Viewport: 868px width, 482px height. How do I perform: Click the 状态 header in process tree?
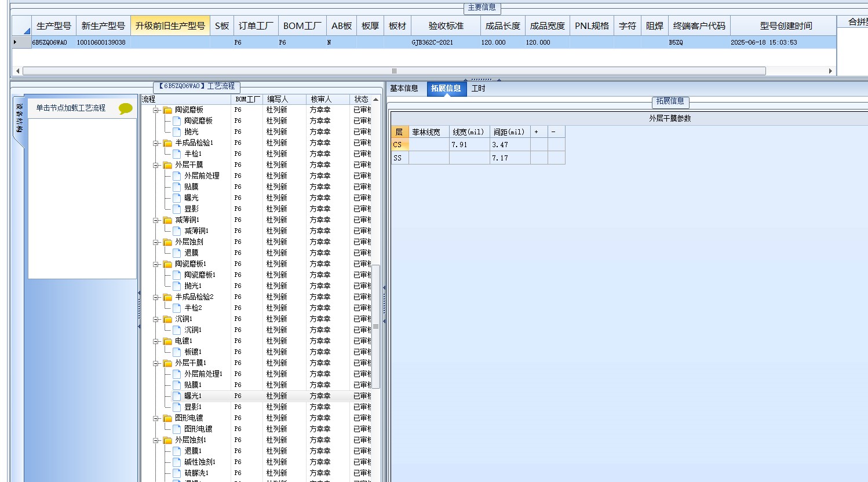pyautogui.click(x=362, y=100)
